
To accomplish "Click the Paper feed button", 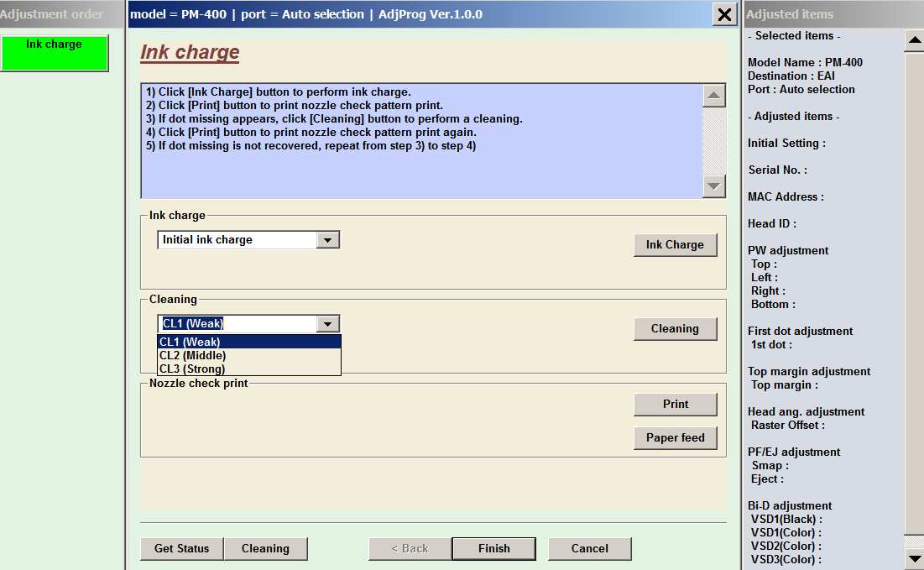I will pos(676,438).
